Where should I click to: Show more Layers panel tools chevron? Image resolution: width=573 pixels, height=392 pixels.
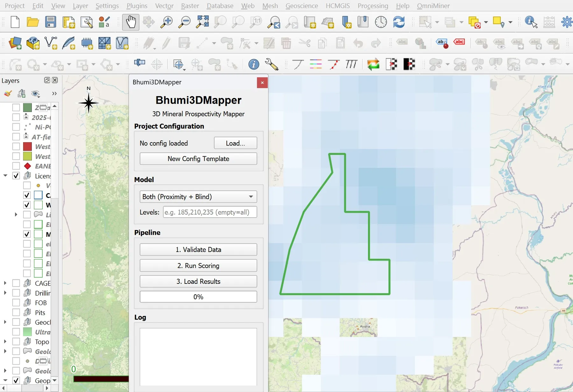tap(54, 94)
